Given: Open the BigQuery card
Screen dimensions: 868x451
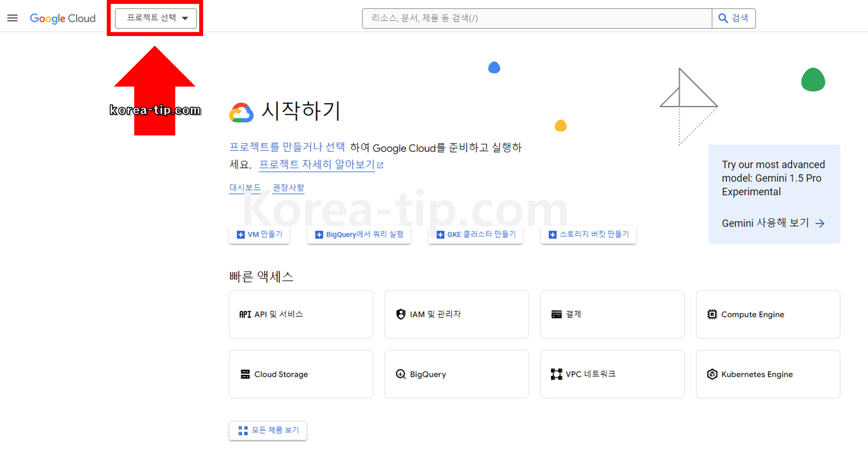Looking at the screenshot, I should [456, 374].
